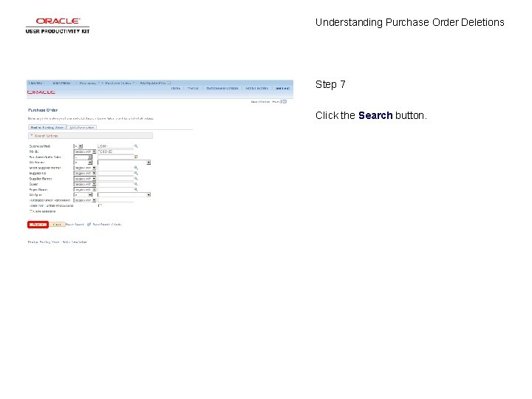Viewport: 532px width, 399px height.
Task: Open Purchase Orders breadcrumb menu
Action: [x=118, y=83]
